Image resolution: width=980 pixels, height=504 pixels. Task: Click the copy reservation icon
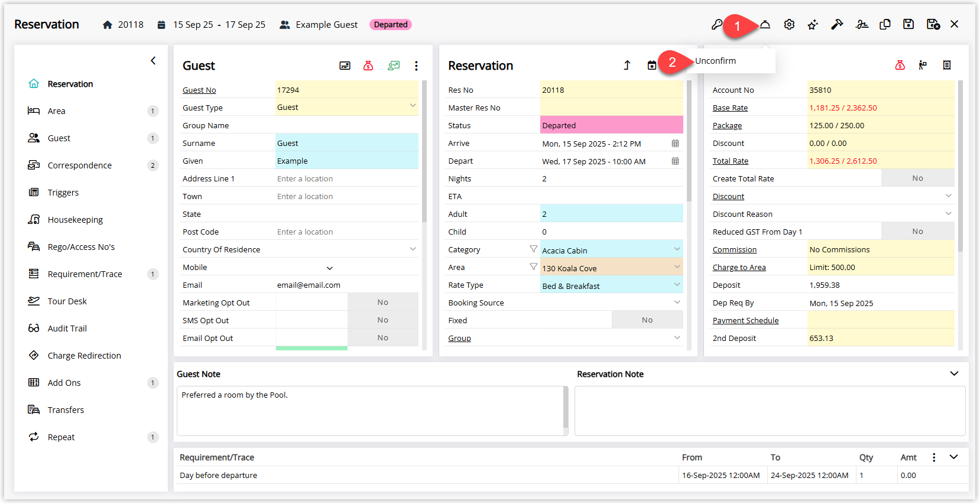click(885, 24)
